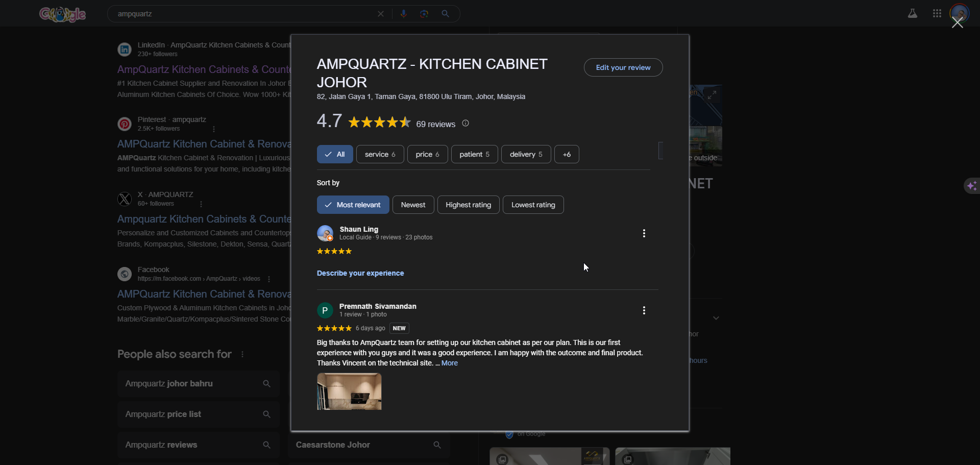This screenshot has height=465, width=980.
Task: Expand the photo in the side panel
Action: coord(712,94)
